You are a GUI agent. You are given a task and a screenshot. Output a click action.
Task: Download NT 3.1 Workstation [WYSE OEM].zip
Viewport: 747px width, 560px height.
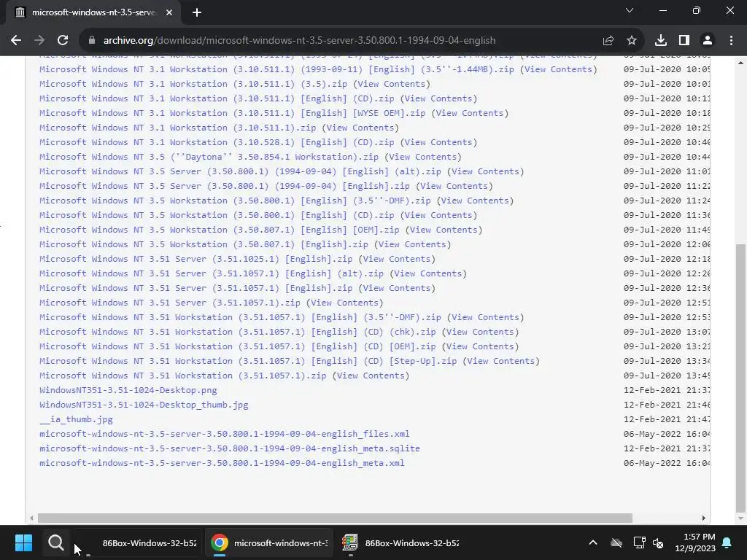tap(233, 113)
